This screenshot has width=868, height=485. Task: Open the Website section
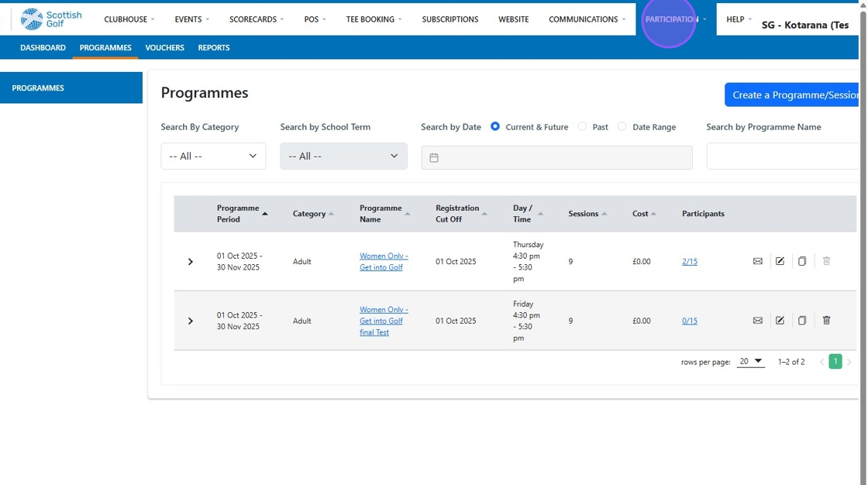coord(513,19)
